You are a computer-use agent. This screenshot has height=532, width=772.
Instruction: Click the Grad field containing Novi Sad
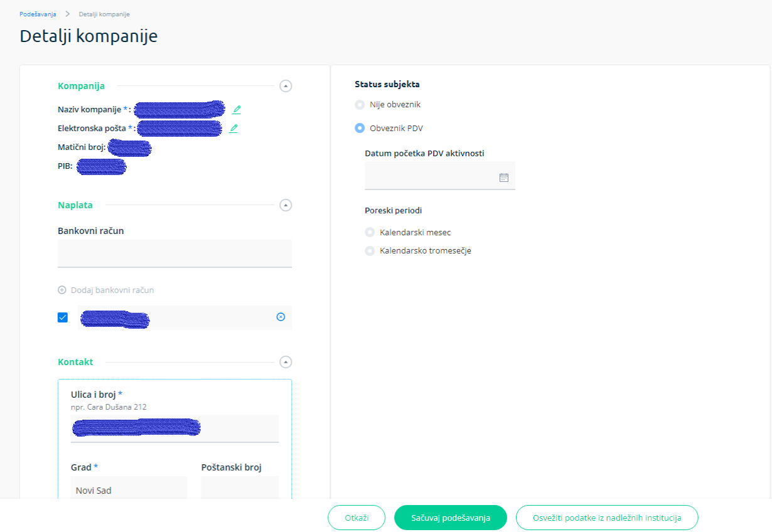(129, 490)
